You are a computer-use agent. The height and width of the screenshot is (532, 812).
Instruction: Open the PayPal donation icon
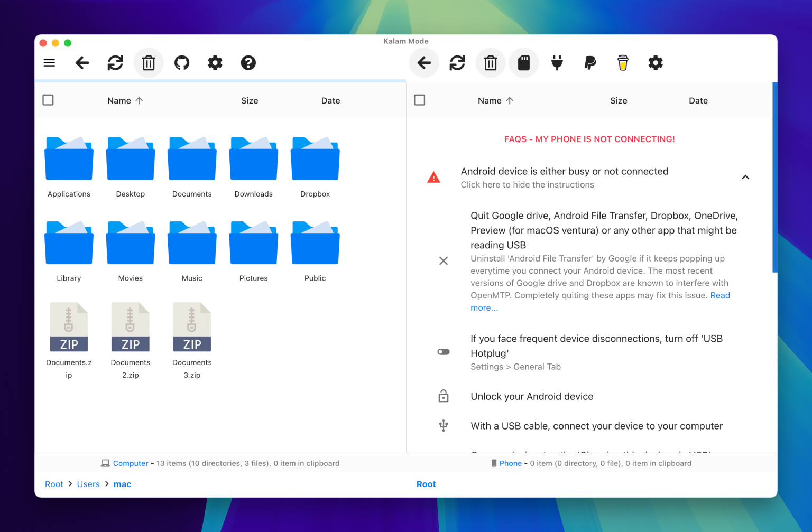[589, 62]
